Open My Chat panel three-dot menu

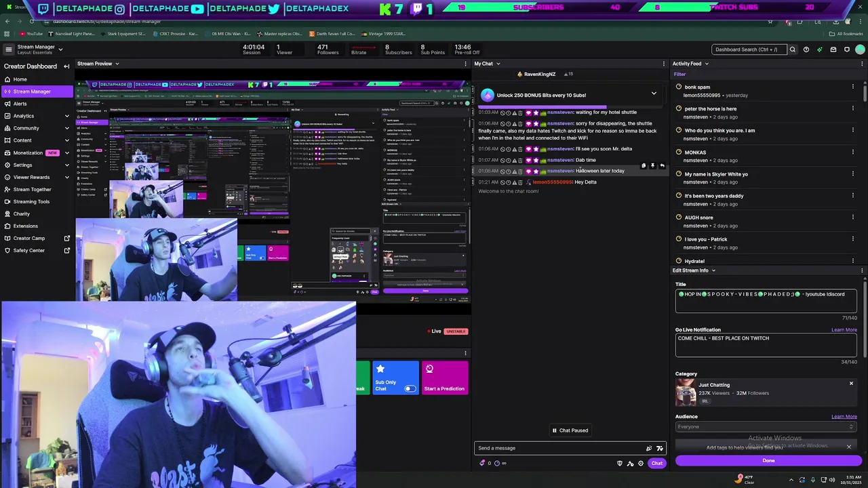[664, 64]
